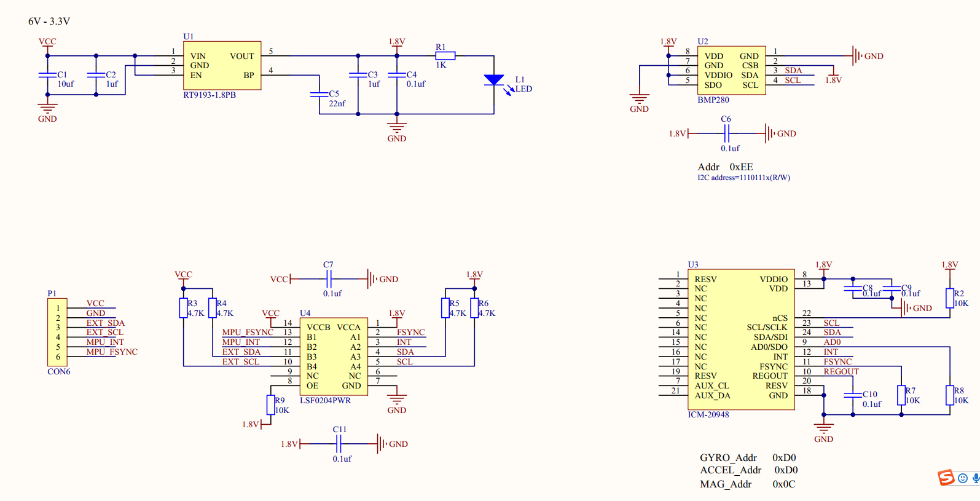This screenshot has width=980, height=501.
Task: Select capacitor C4 0.1uf symbol
Action: coord(397,75)
